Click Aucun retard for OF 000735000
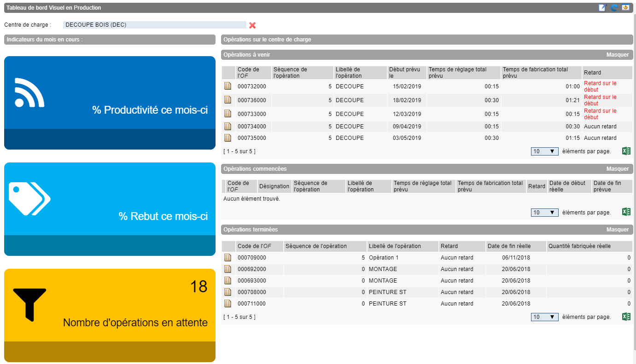The height and width of the screenshot is (364, 636). (x=600, y=138)
